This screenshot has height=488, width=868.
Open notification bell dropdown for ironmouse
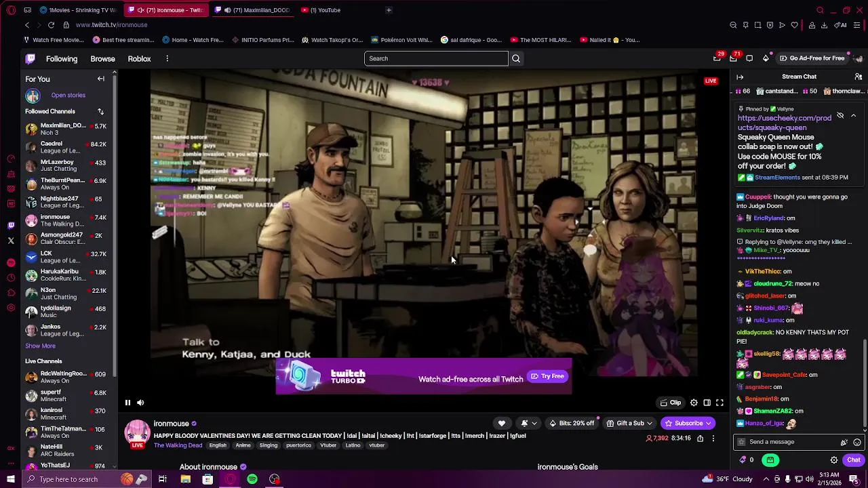[x=529, y=423]
